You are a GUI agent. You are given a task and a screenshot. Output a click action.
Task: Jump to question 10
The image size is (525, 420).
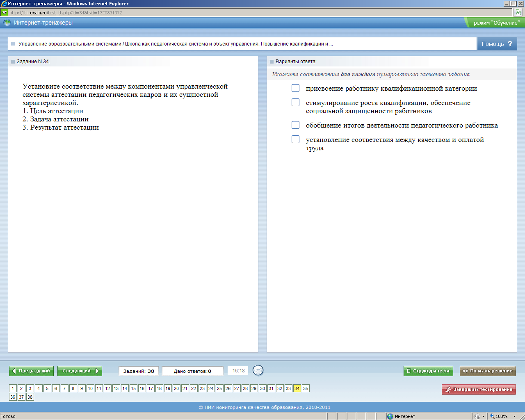(90, 388)
